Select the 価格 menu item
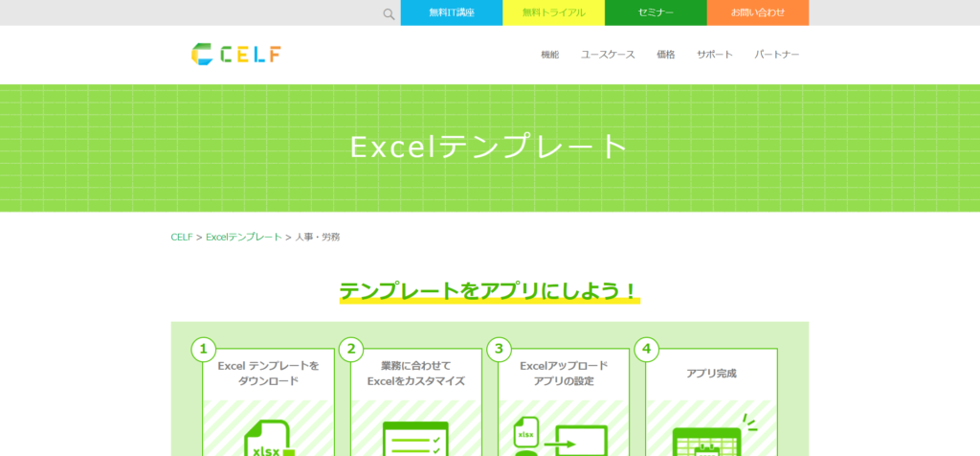Screen dimensions: 980x456 point(666,55)
